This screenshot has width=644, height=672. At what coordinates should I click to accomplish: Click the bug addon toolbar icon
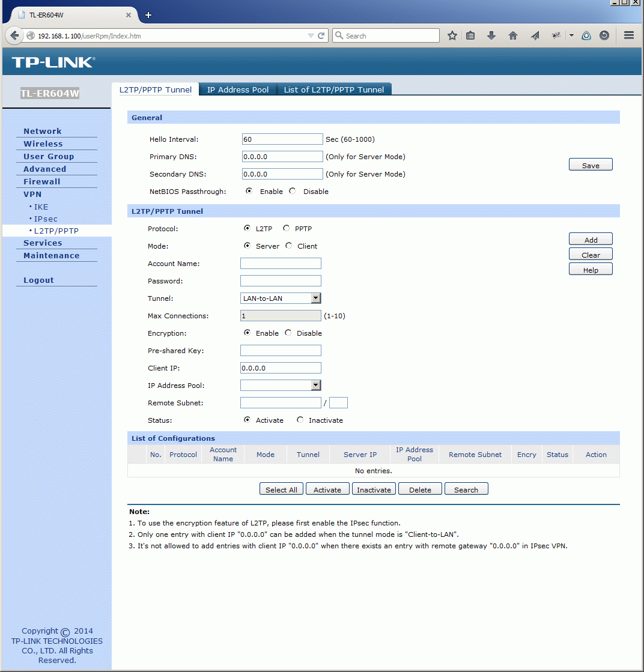(x=556, y=35)
